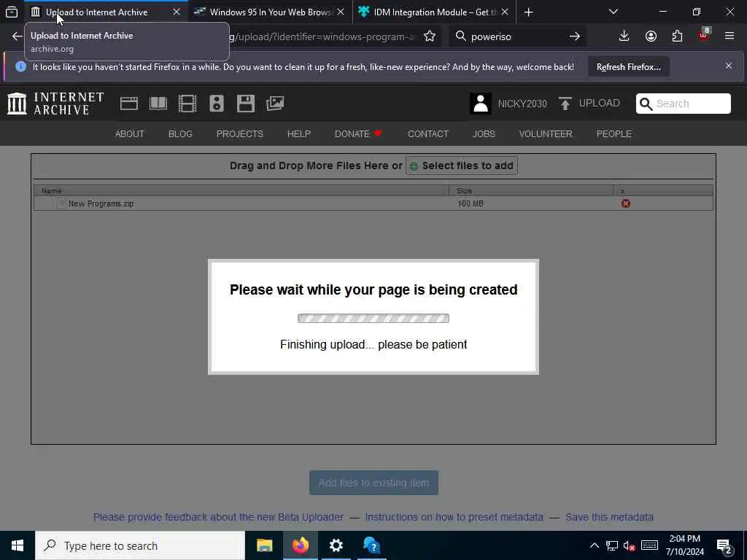Image resolution: width=747 pixels, height=560 pixels.
Task: Click Add files to existing item button
Action: [x=374, y=483]
